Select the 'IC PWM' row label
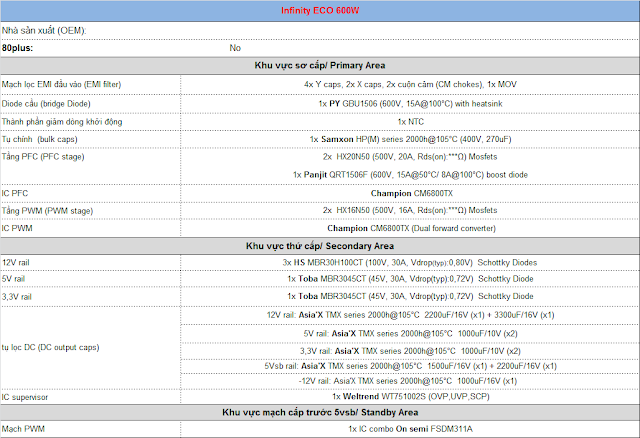Image resolution: width=640 pixels, height=438 pixels. tap(17, 228)
